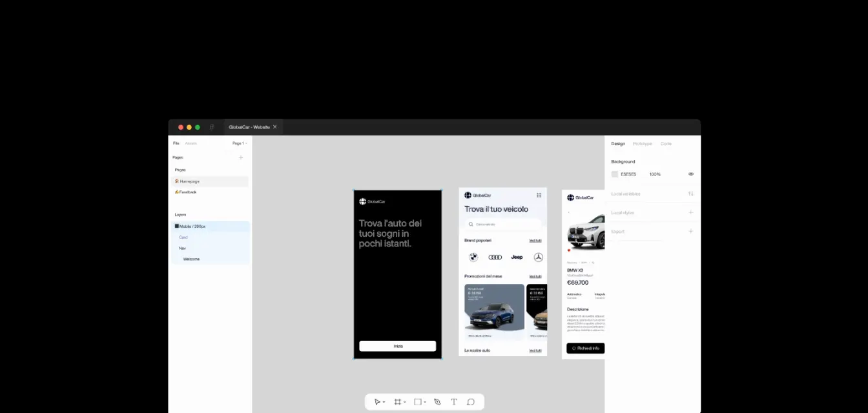Select the Pen tool

(437, 402)
